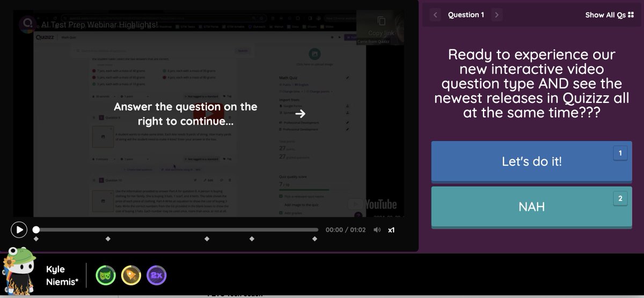Click the 00:00 / 01:02 time display
This screenshot has width=644, height=298.
(x=346, y=230)
